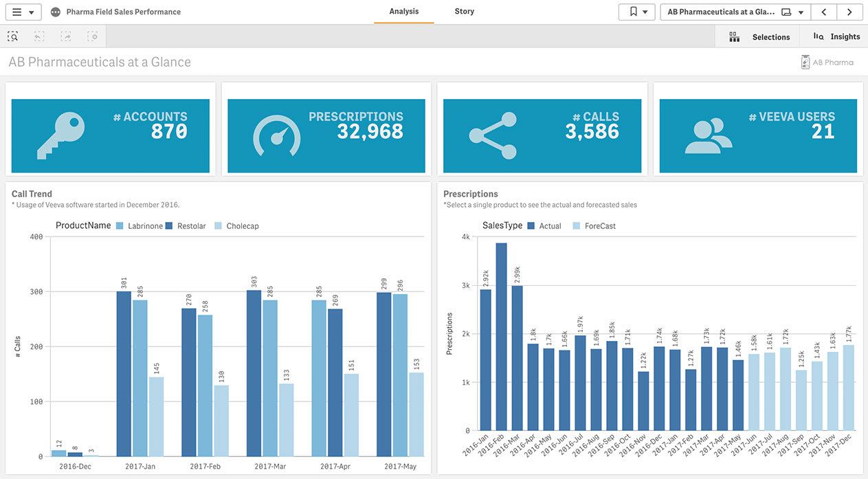Click the ForeCast legend swatch

click(577, 226)
